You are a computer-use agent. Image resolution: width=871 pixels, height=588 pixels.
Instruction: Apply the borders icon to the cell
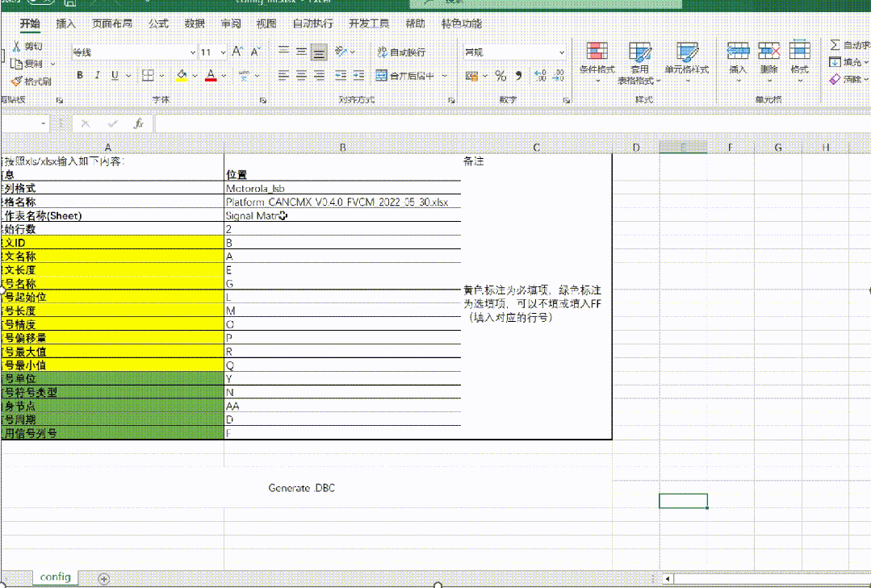click(148, 75)
